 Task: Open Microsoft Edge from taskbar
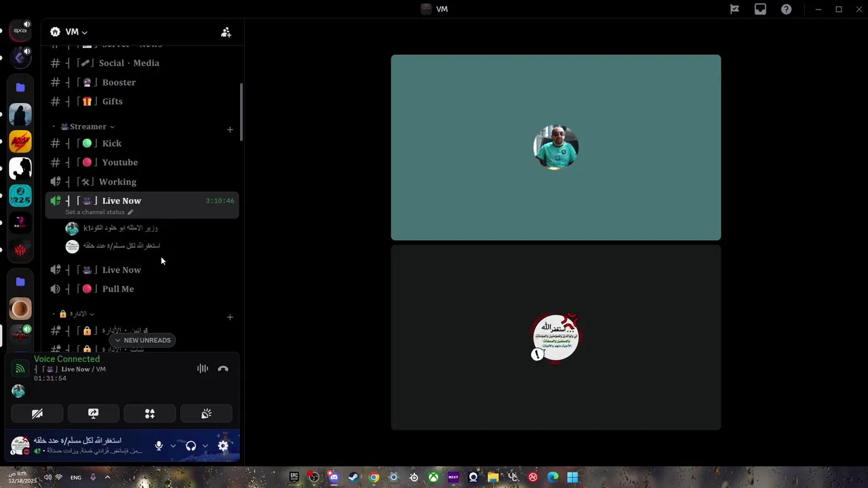(x=553, y=477)
